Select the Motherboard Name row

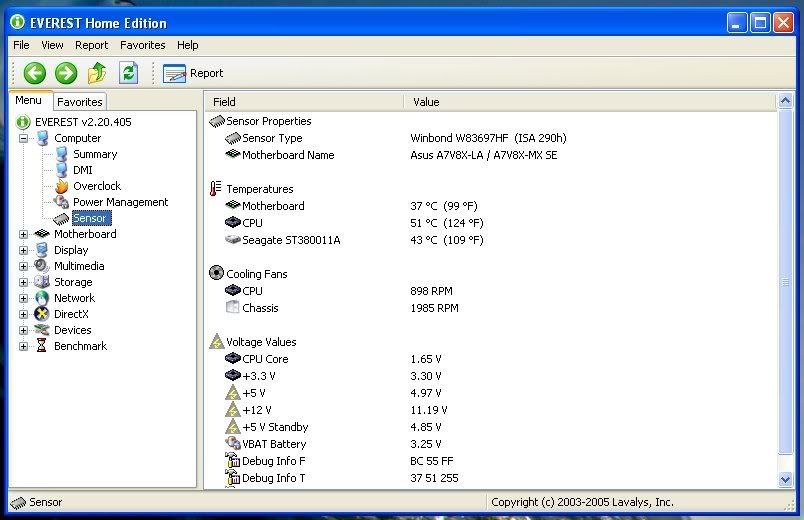pos(490,155)
